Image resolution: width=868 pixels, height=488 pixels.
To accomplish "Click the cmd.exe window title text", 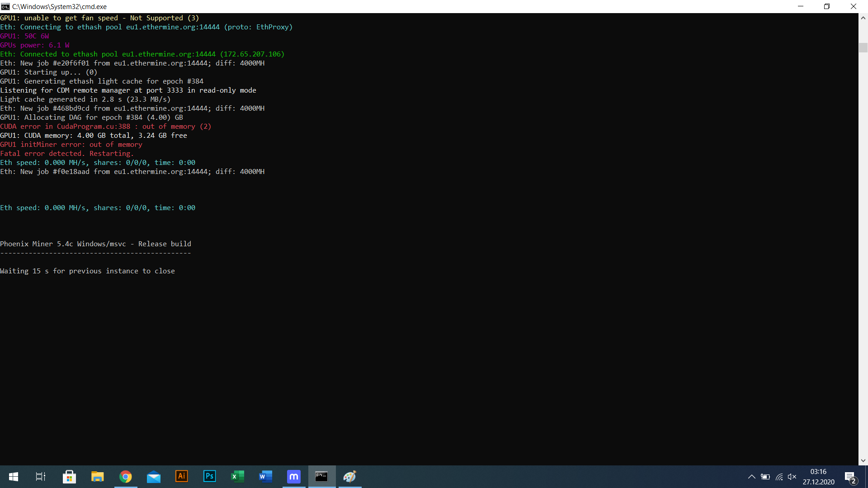I will point(59,7).
